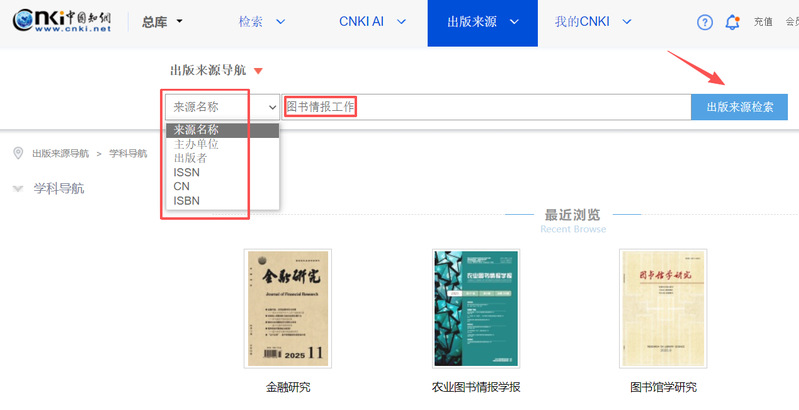Click the notification bell icon
Image resolution: width=799 pixels, height=410 pixels.
(x=733, y=22)
